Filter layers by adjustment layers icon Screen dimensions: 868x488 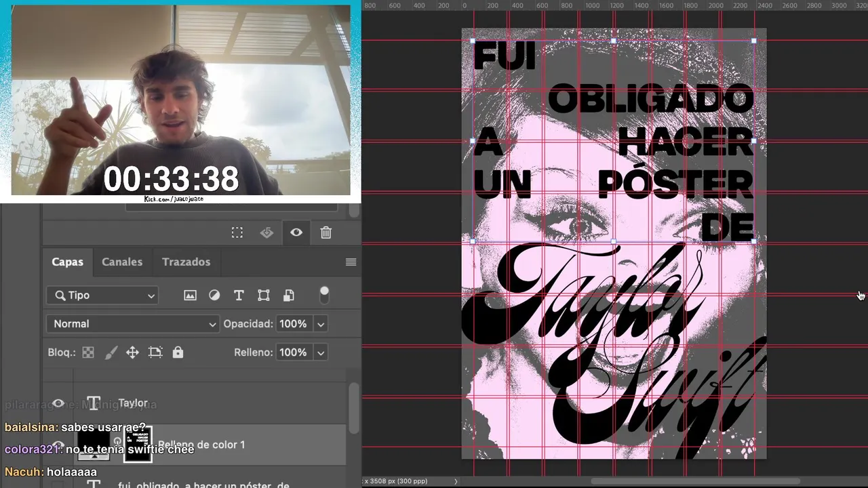pos(214,296)
